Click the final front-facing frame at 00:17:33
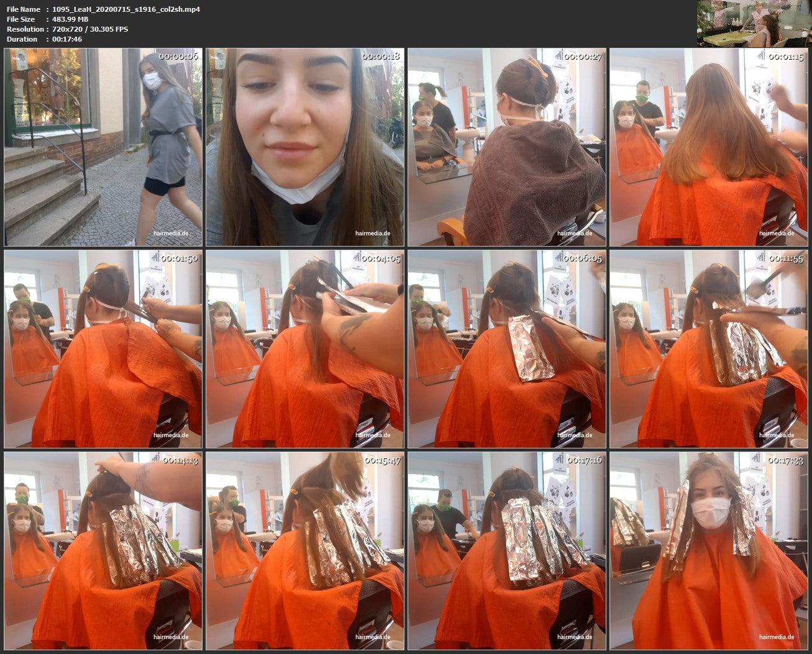The height and width of the screenshot is (654, 812). click(708, 551)
